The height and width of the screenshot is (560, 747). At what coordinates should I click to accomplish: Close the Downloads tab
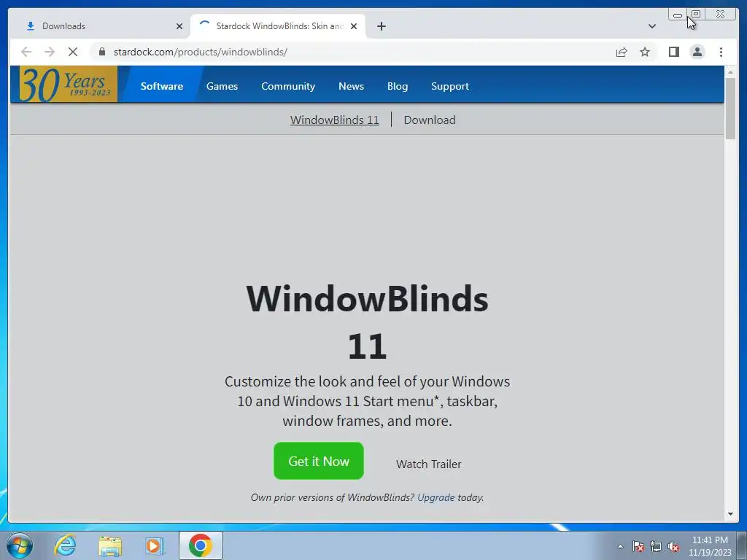click(x=179, y=26)
